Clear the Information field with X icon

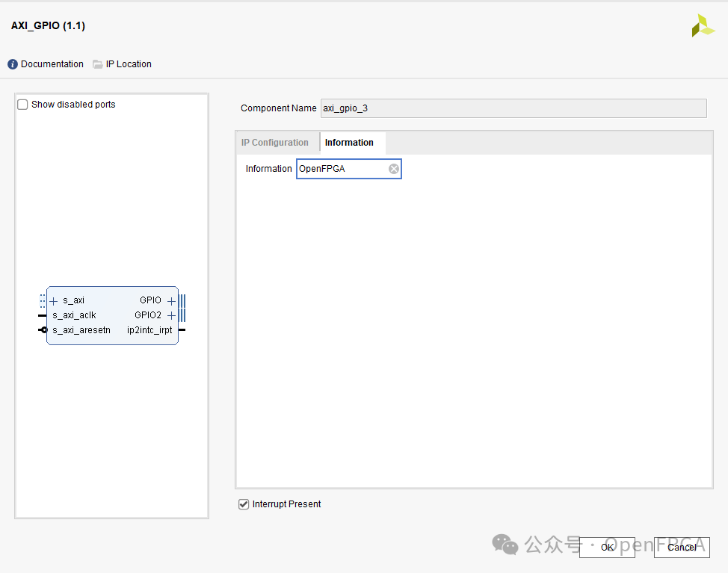point(394,169)
